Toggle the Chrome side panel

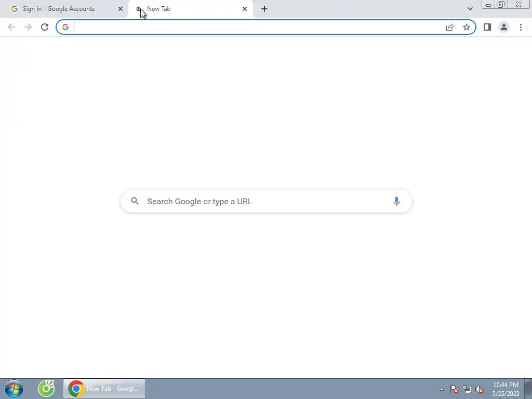pos(487,27)
